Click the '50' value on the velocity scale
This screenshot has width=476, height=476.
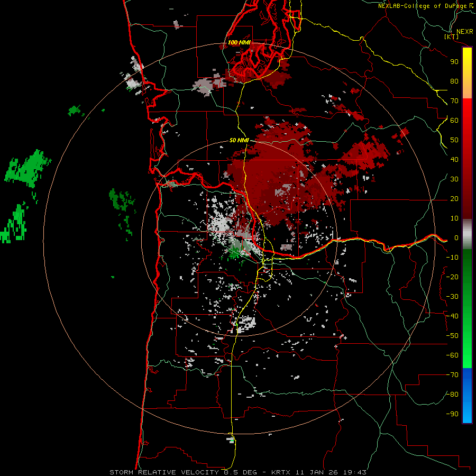454,140
